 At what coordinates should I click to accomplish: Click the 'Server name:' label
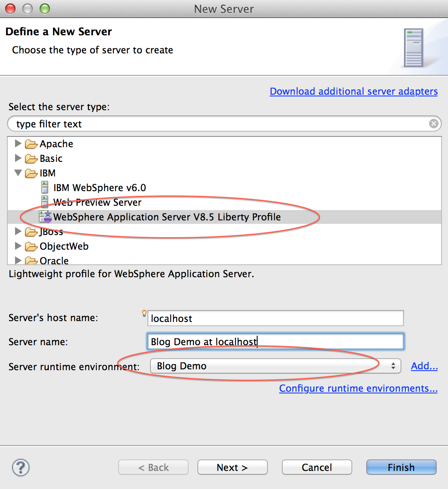[x=38, y=342]
